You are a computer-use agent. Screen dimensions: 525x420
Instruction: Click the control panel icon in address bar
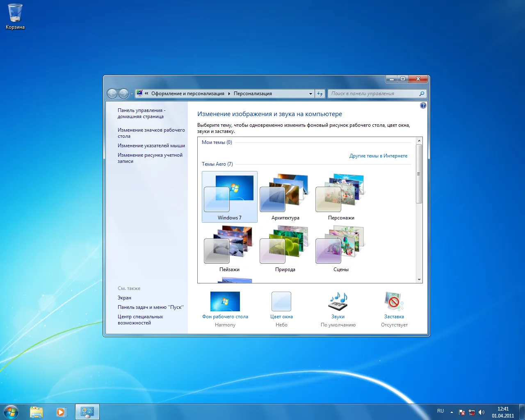click(139, 94)
